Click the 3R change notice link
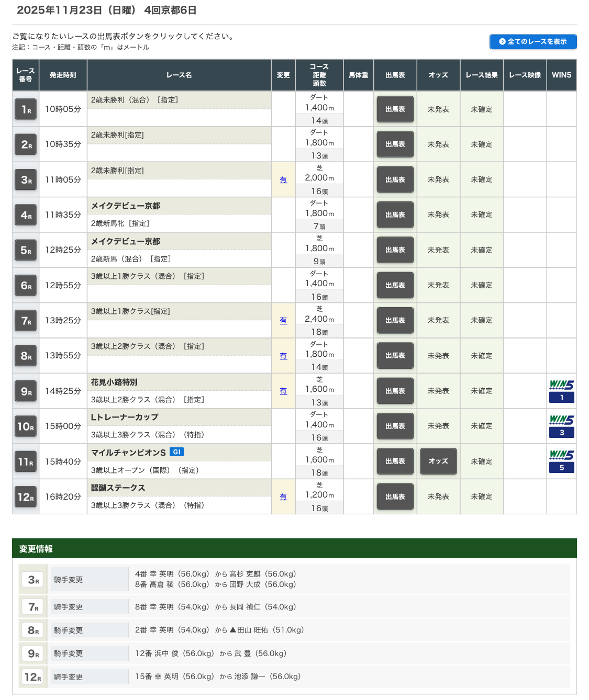This screenshot has height=700, width=589. (283, 180)
